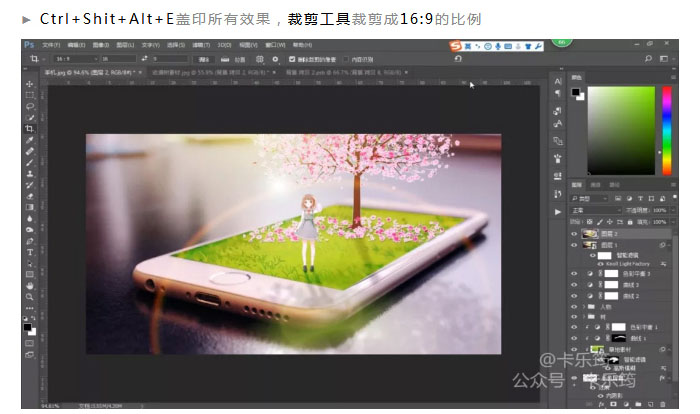Select the Pen tool
Viewport: 700px width, 414px height.
30,241
